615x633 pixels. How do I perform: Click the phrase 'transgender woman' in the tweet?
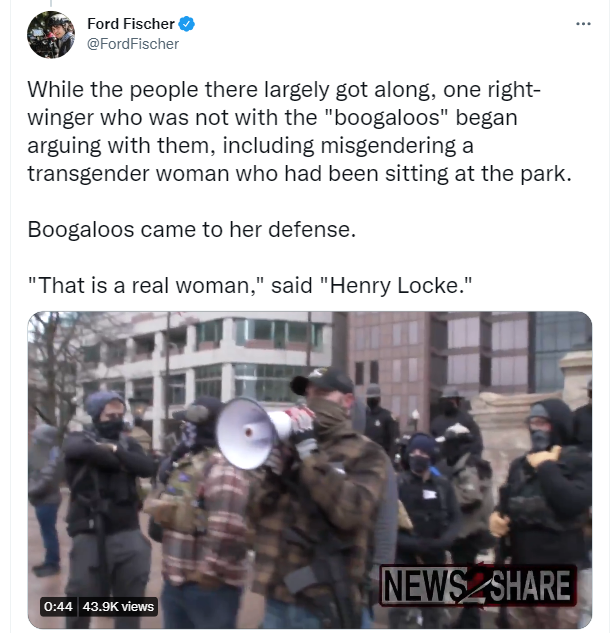coord(128,174)
